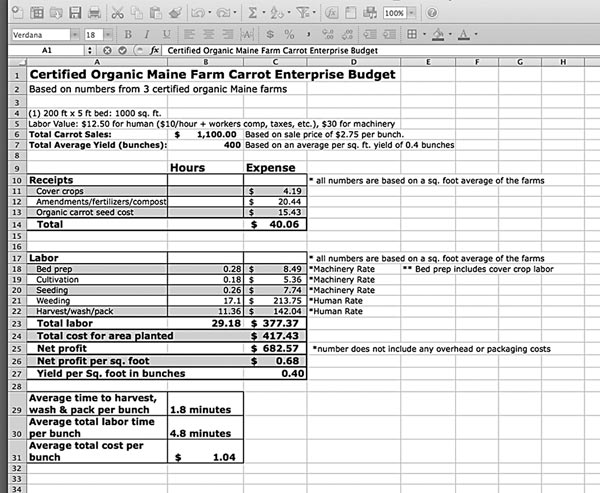Copy the selected cell

click(137, 13)
